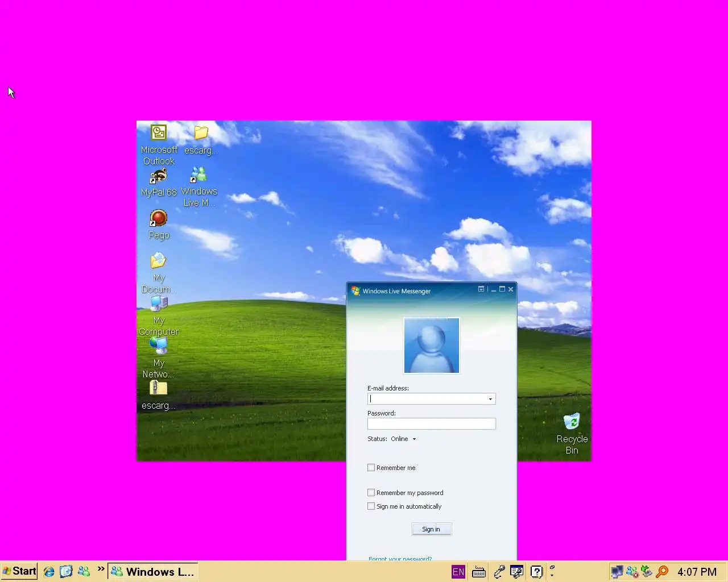Click the language bar microphone icon

499,572
